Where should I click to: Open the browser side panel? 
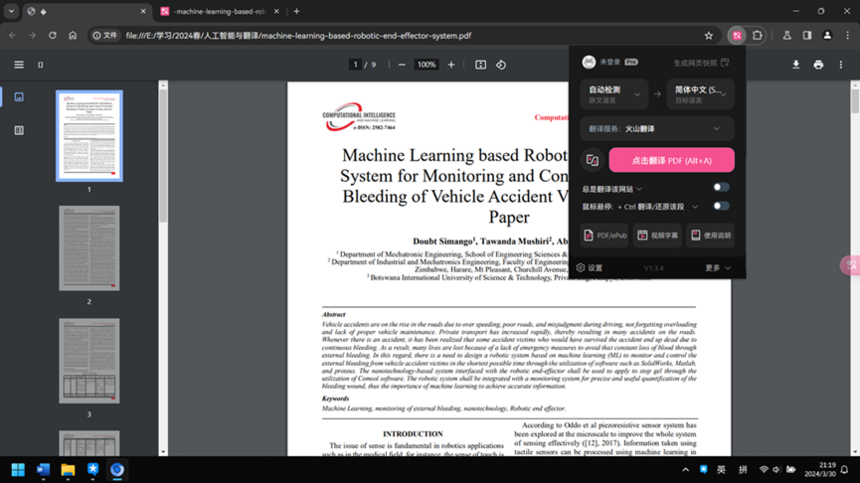click(x=807, y=36)
